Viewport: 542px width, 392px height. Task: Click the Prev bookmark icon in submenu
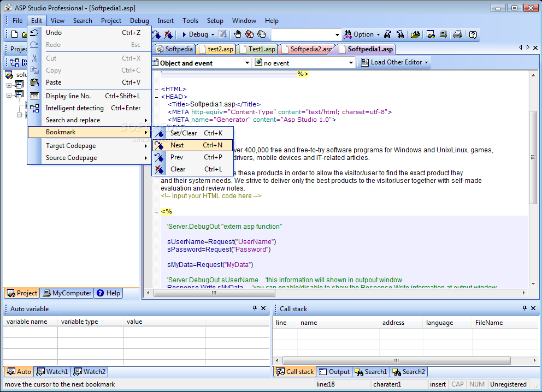159,157
